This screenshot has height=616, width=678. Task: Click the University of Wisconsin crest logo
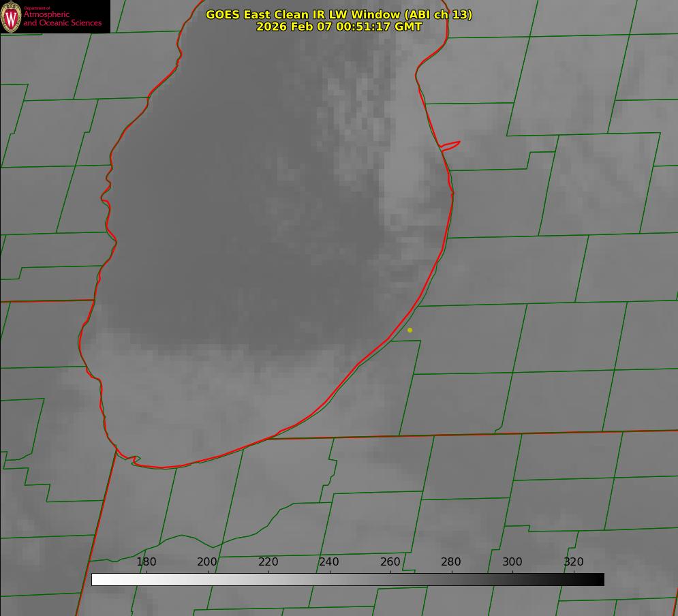click(11, 16)
